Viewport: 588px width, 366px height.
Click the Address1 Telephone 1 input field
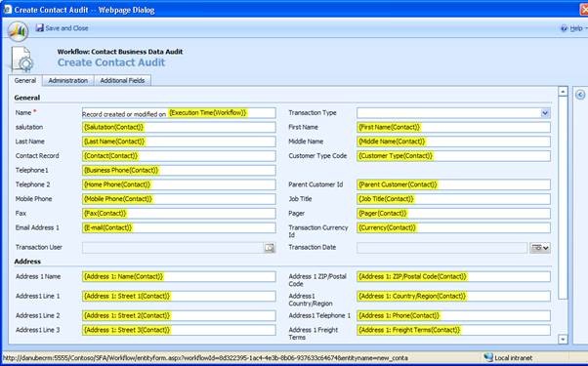453,316
